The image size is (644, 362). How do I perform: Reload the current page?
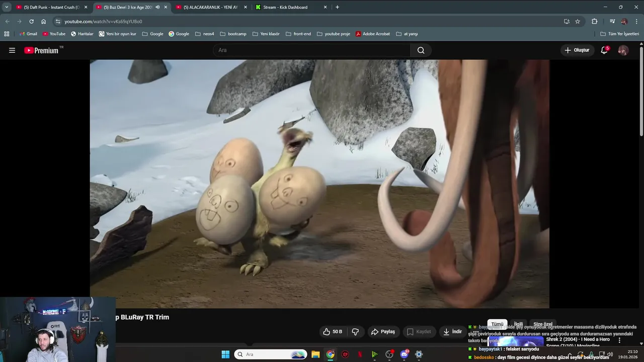(x=31, y=21)
